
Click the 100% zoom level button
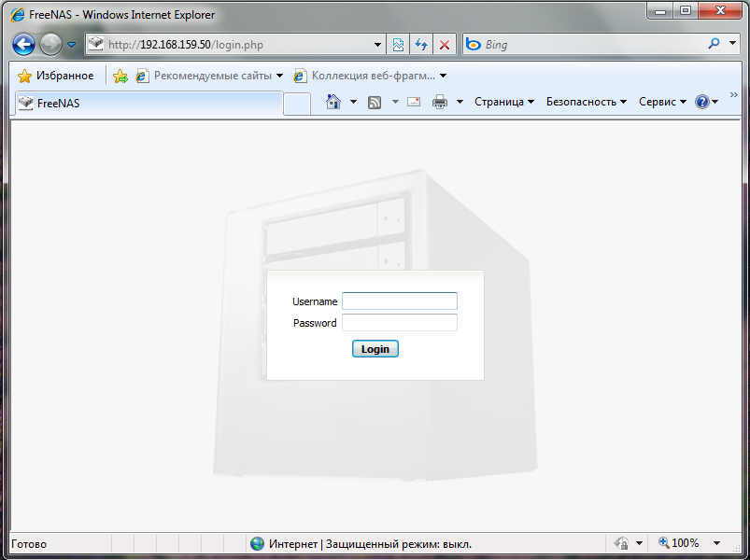[x=679, y=543]
